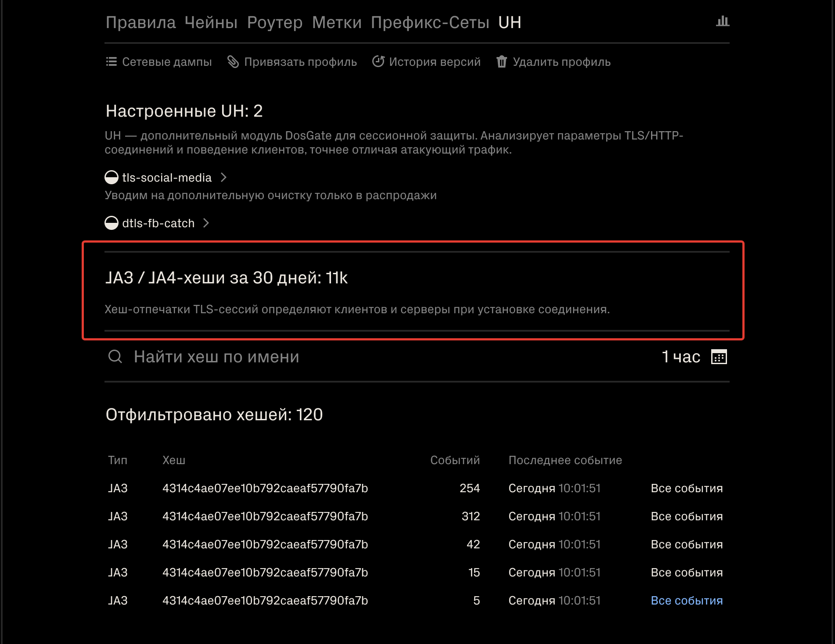Click the paperclip attach profile icon
The image size is (835, 644).
point(233,62)
